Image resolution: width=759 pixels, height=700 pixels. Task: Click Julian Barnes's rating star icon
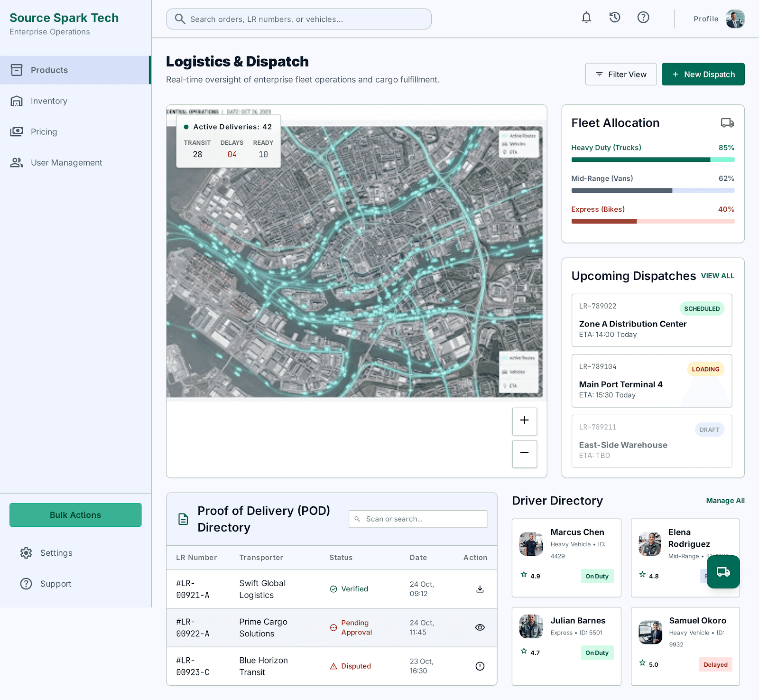tap(524, 651)
